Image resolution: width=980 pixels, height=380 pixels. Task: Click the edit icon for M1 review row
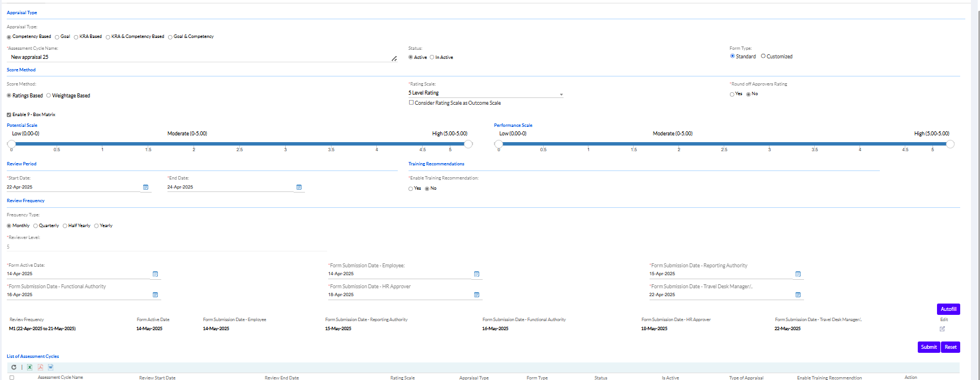pyautogui.click(x=942, y=328)
